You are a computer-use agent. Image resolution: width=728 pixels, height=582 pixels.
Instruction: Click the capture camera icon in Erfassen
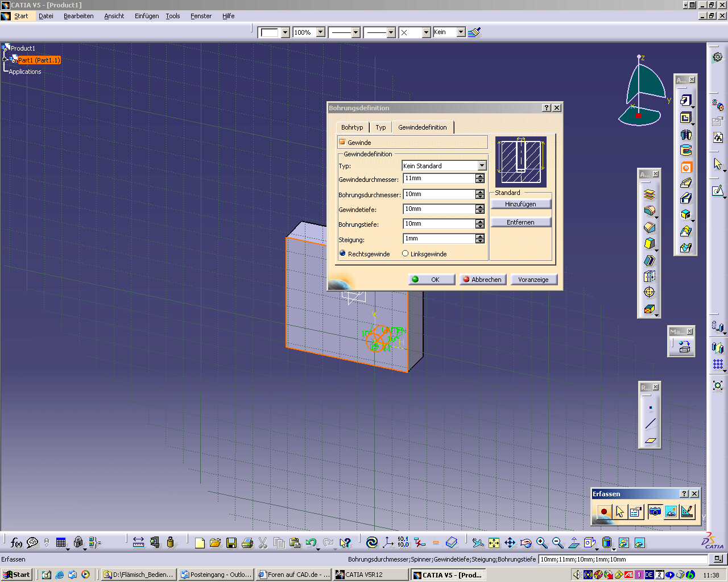[x=655, y=512]
